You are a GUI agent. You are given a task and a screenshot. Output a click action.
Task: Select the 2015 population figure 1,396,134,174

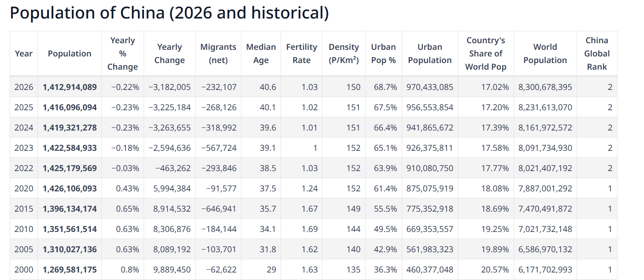(x=70, y=209)
